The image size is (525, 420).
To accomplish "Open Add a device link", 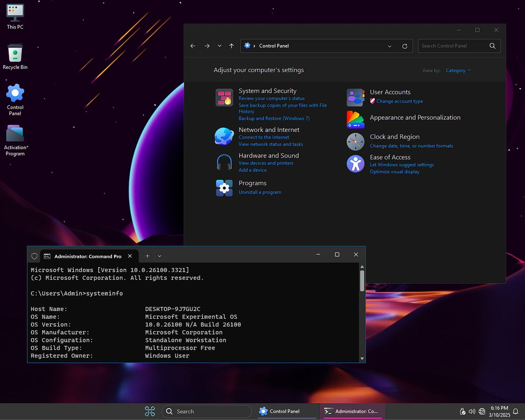I will 252,170.
